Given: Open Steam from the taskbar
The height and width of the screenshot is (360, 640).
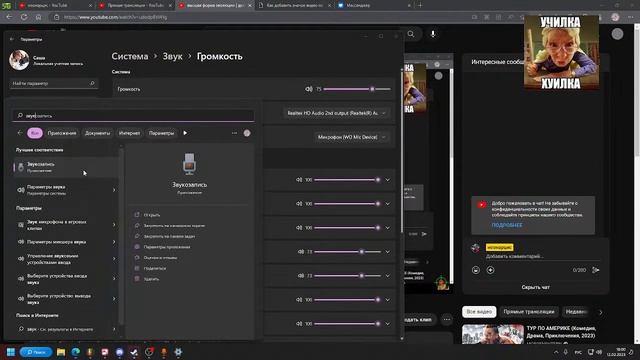Looking at the screenshot, I should (134, 352).
